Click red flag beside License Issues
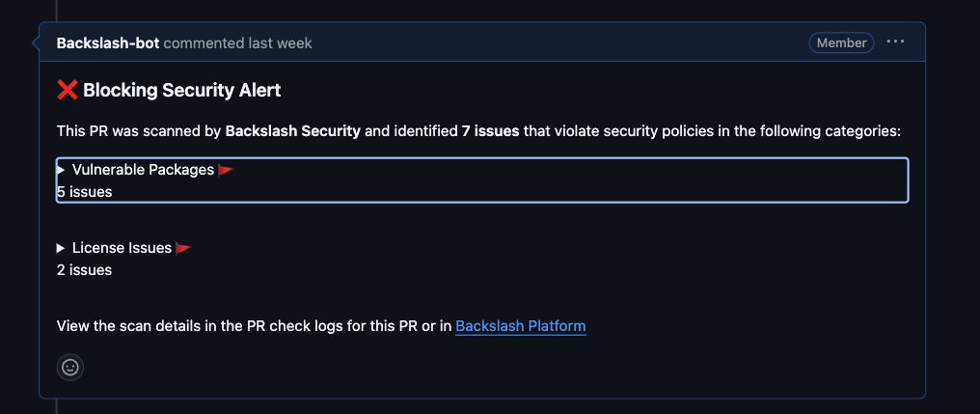980x414 pixels. pyautogui.click(x=183, y=248)
